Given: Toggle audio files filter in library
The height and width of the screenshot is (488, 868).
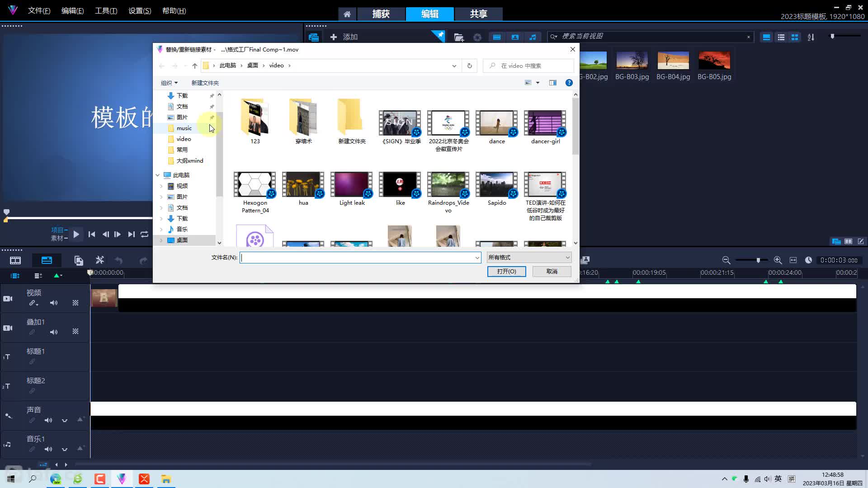Looking at the screenshot, I should coord(533,37).
